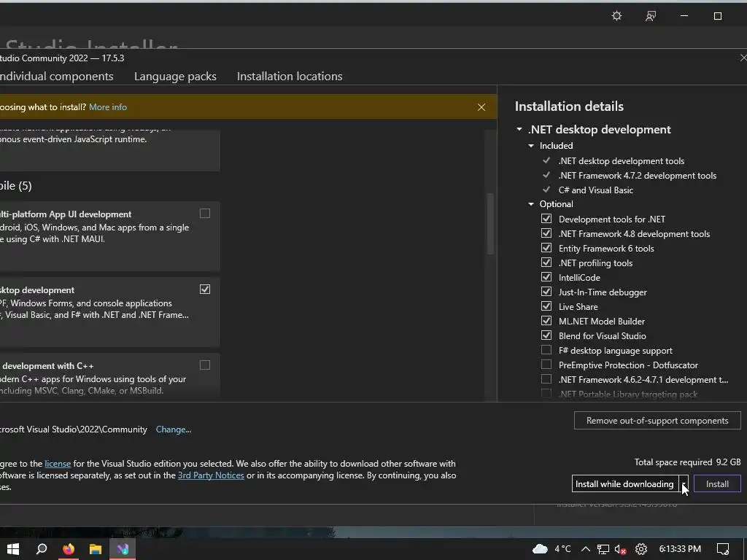Toggle the installer theme sun icon
747x560 pixels.
tap(616, 16)
